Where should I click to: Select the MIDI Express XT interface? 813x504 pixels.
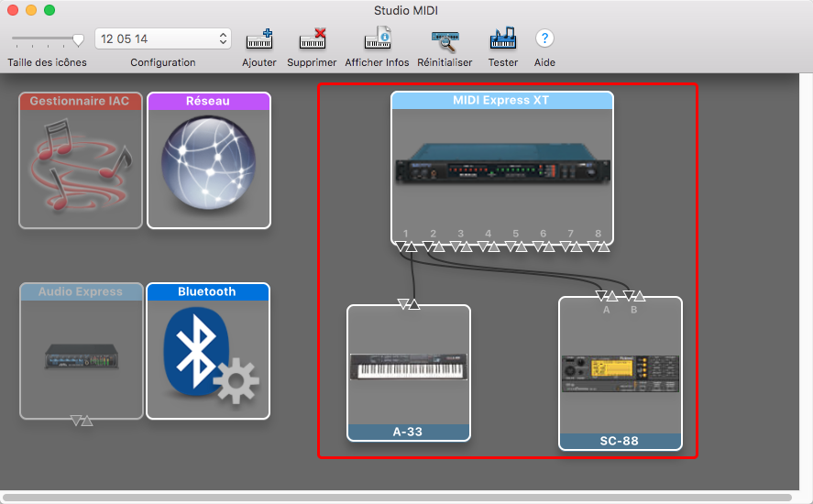pos(502,168)
